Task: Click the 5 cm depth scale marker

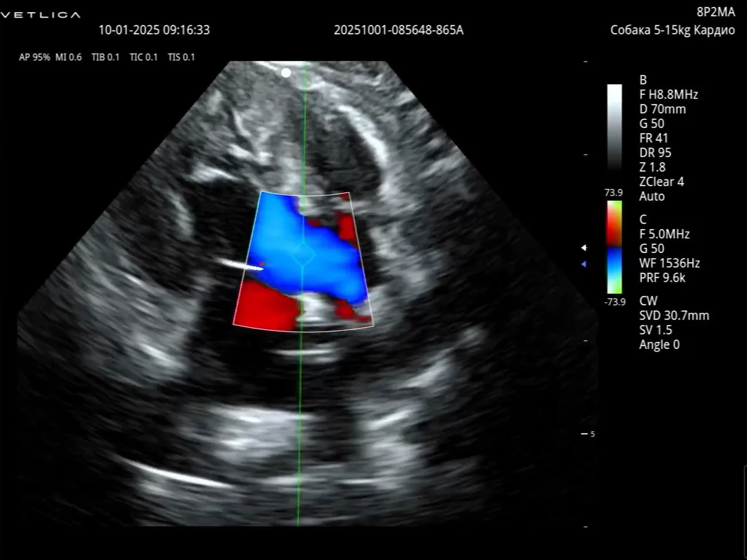Action: coord(588,434)
